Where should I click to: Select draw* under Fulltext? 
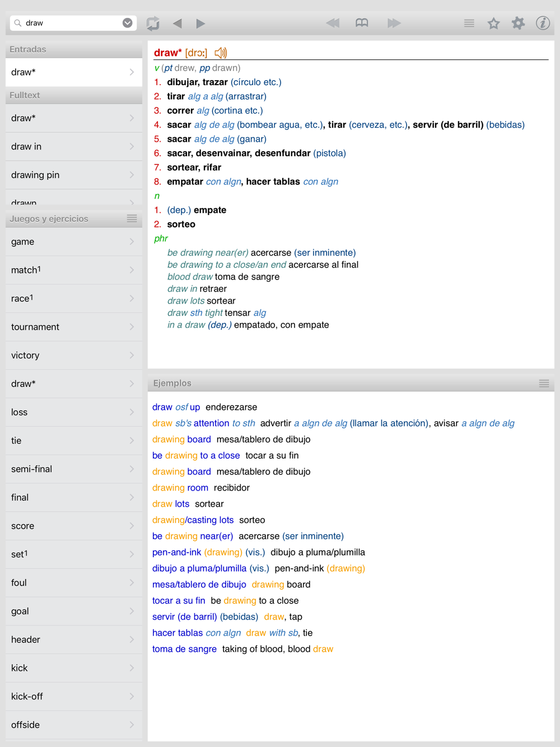point(74,118)
